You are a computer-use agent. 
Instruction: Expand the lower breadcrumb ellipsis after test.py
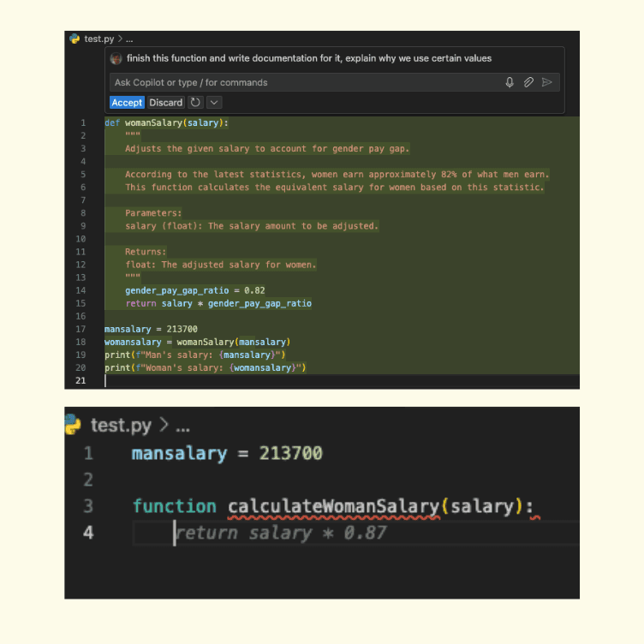[182, 426]
